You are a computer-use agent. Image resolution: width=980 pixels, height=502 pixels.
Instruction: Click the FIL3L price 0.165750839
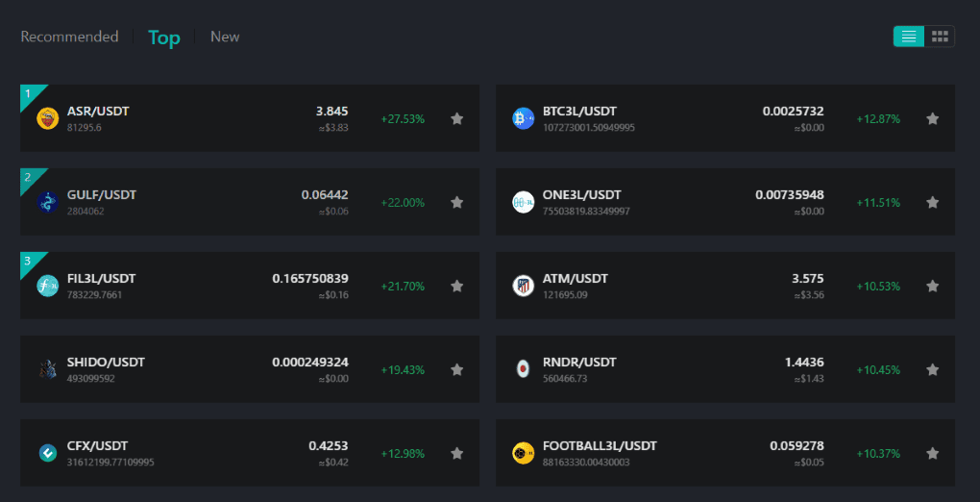[x=310, y=279]
